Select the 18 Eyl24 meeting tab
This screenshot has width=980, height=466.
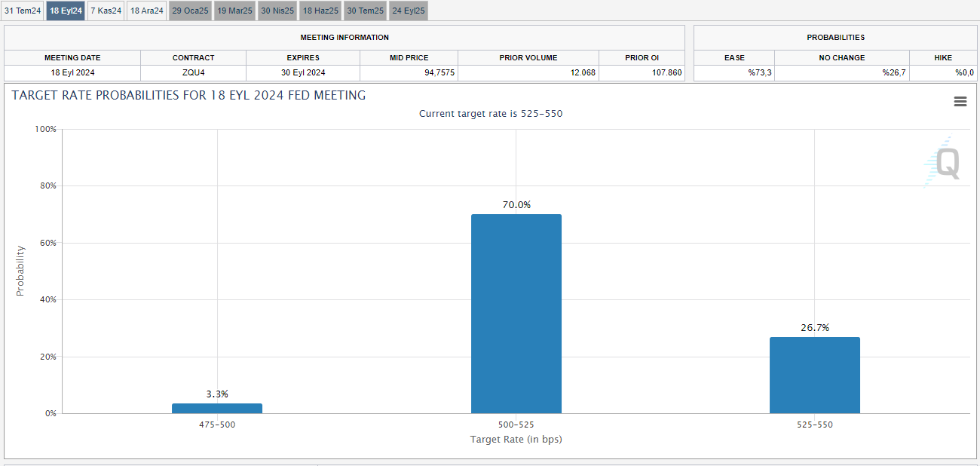pyautogui.click(x=66, y=11)
